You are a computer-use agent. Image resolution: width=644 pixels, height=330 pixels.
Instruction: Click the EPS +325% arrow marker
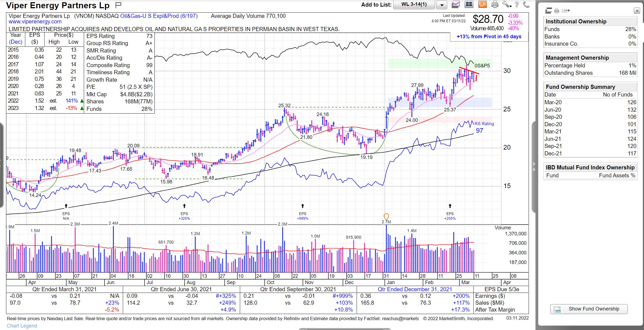click(184, 206)
